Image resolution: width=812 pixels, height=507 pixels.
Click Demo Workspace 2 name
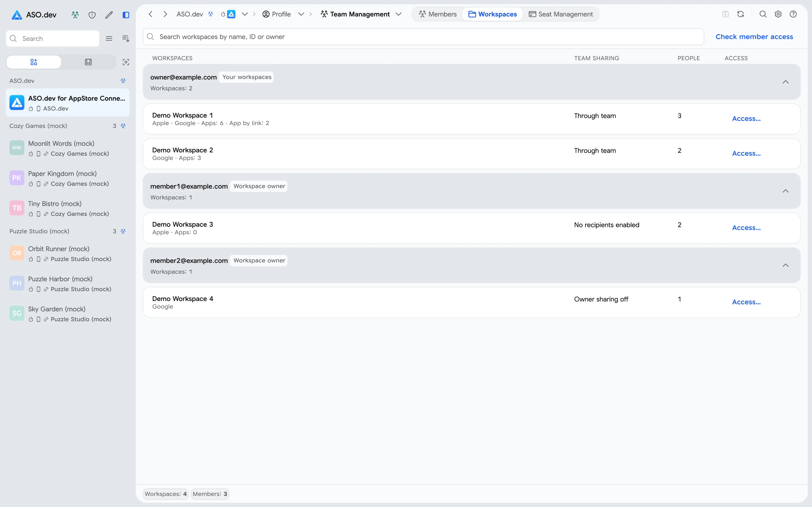(183, 150)
